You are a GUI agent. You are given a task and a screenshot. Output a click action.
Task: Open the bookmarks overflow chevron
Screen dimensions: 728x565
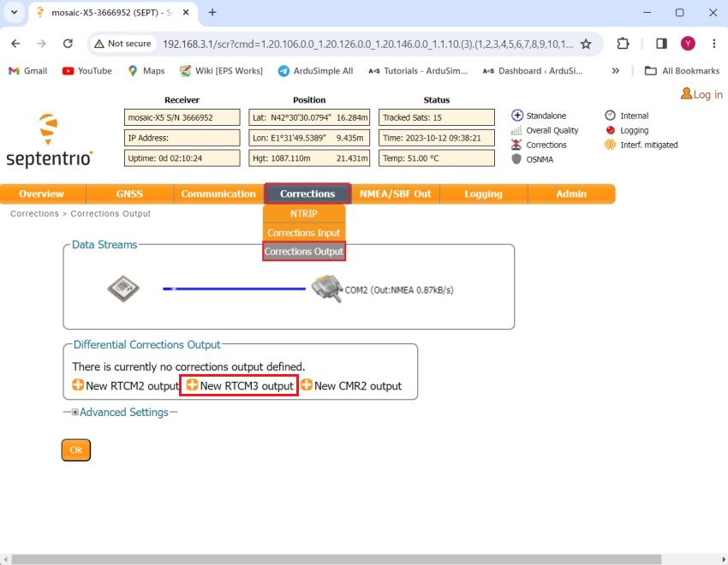point(614,71)
